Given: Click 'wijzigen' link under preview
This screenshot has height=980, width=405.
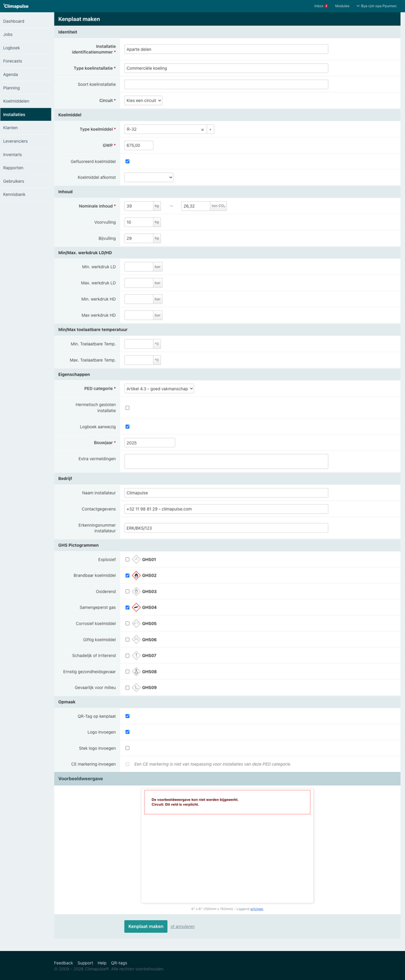Looking at the screenshot, I should click(257, 909).
